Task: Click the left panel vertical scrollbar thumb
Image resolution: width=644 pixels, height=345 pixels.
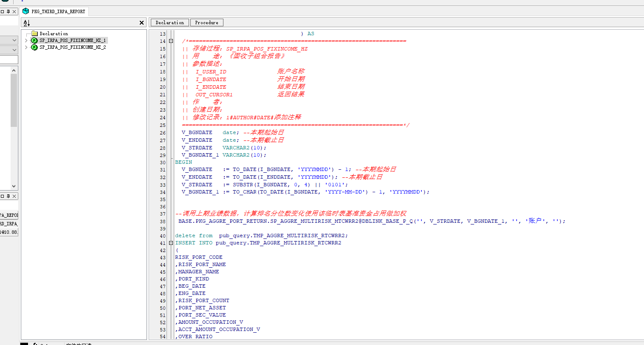Action: (14, 101)
